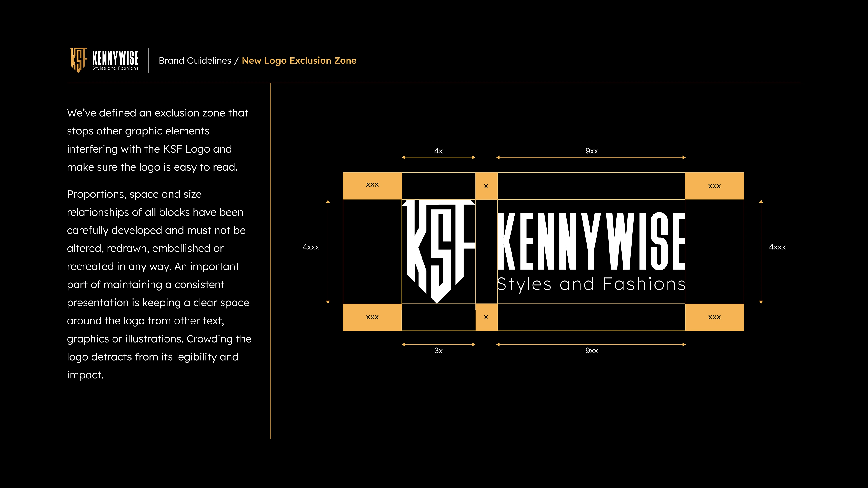Screen dimensions: 868x488
Task: Click the top-left orange 'xxx' block
Action: (x=372, y=186)
